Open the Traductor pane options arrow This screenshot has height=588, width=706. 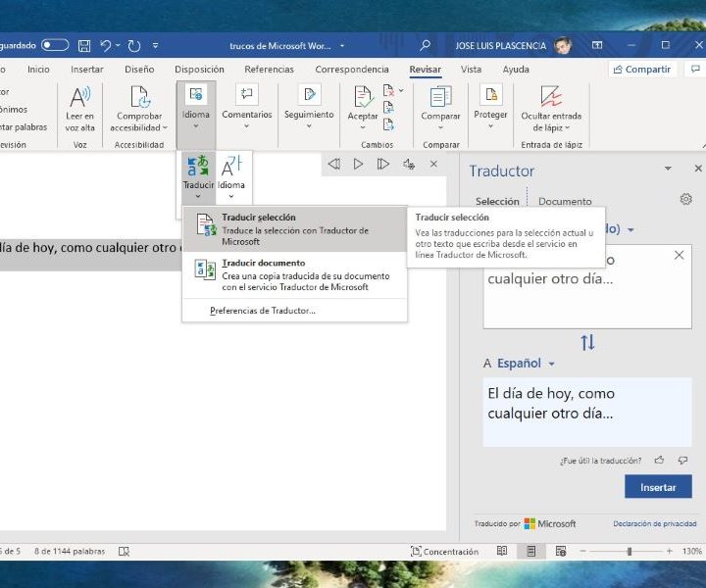click(668, 169)
